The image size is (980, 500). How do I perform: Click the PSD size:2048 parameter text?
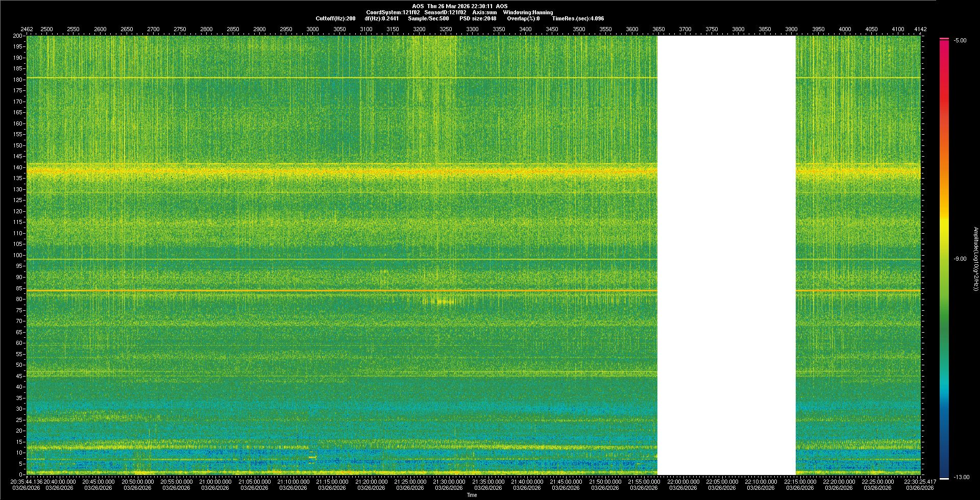tap(478, 18)
